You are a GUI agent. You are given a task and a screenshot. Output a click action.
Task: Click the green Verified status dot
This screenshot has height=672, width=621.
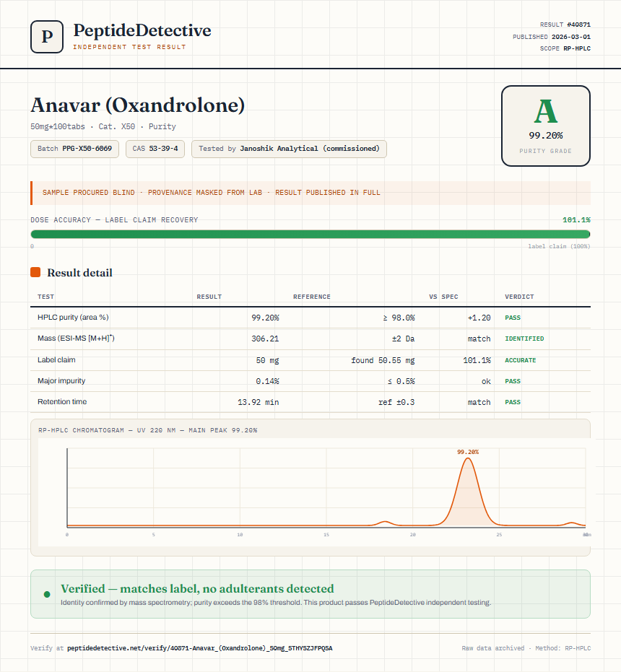click(47, 594)
